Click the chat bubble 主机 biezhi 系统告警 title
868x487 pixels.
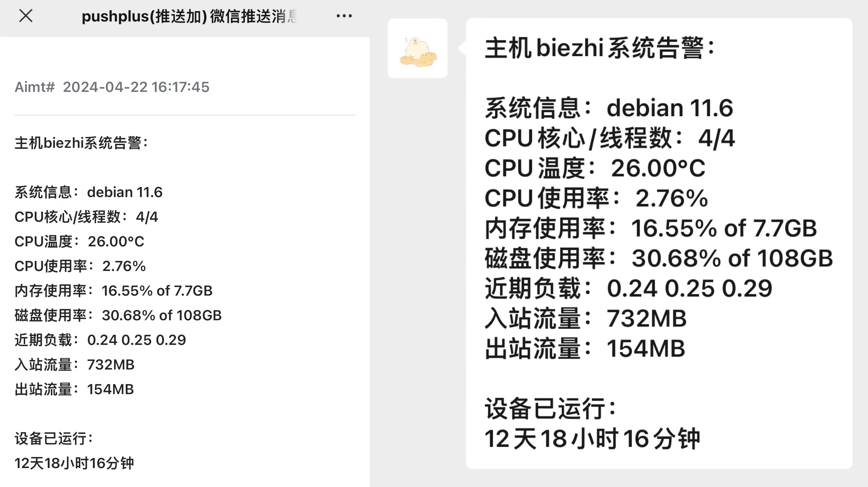599,48
